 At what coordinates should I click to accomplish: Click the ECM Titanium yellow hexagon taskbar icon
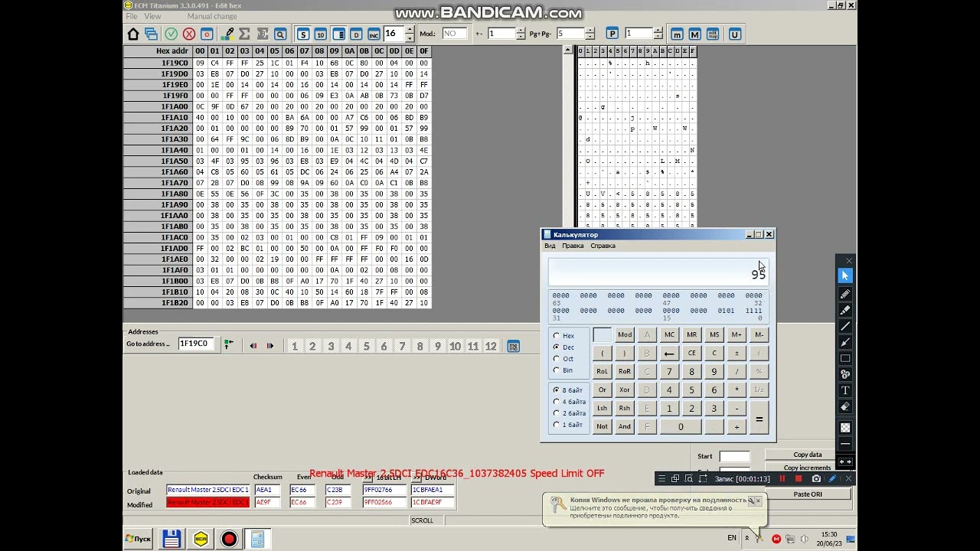point(201,539)
